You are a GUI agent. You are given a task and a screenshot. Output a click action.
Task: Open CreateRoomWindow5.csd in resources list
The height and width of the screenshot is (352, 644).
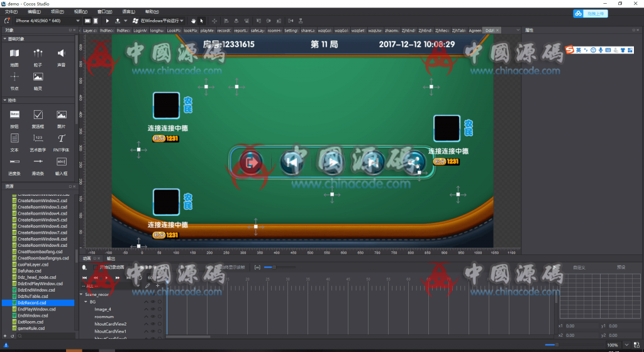(42, 220)
